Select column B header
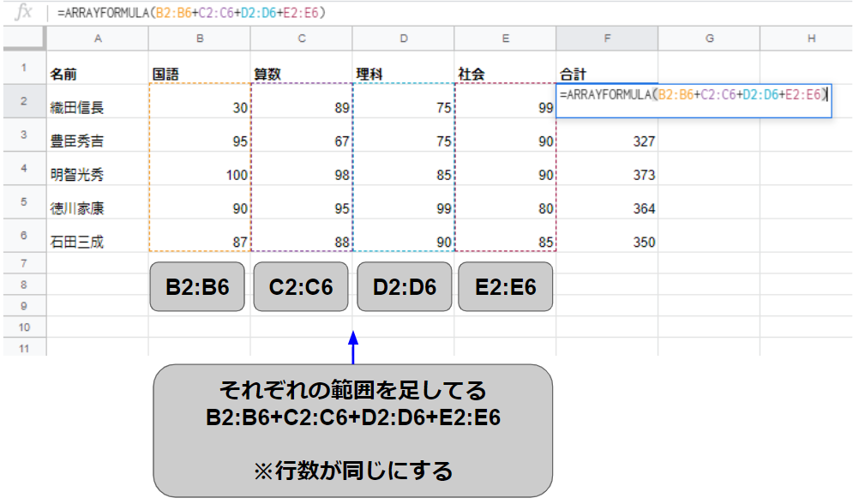853x504 pixels. point(200,39)
